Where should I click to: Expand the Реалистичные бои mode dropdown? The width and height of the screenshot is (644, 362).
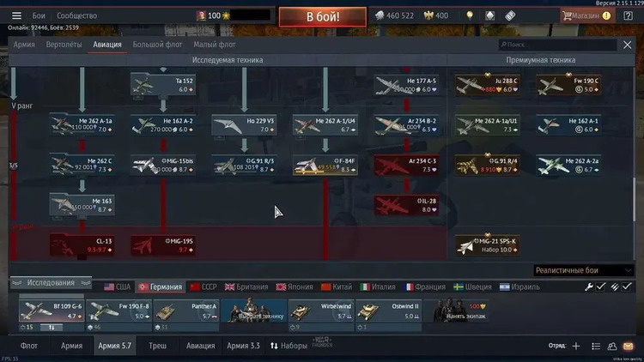(x=583, y=270)
